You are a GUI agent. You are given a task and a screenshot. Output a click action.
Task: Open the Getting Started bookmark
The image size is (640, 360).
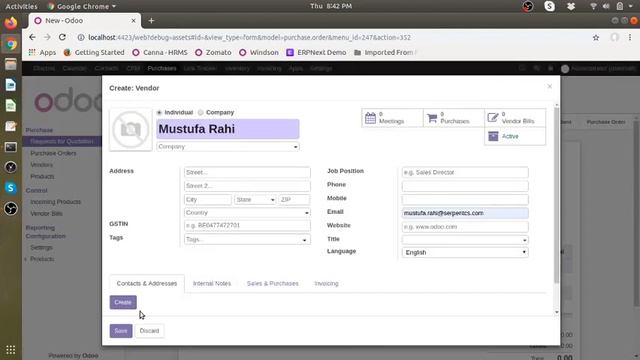(94, 52)
